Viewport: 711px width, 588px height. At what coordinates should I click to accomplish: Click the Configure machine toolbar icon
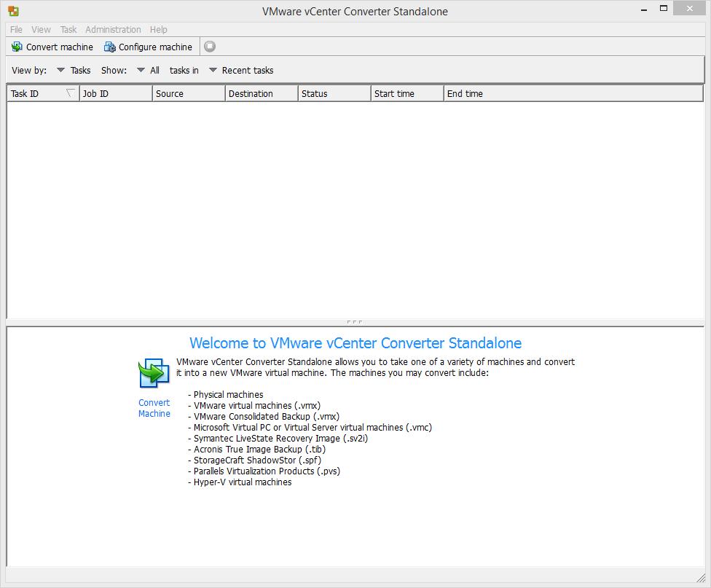(110, 47)
